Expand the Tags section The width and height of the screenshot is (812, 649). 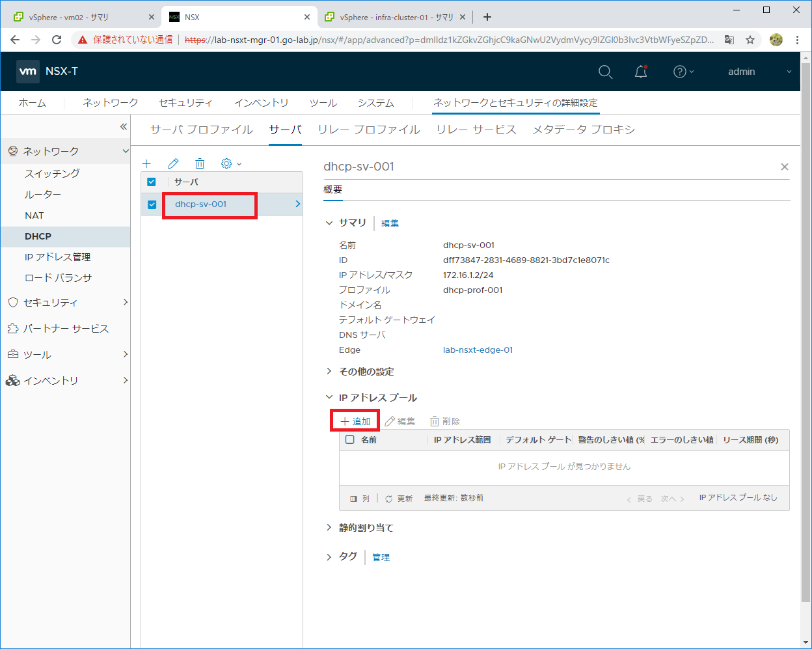329,557
